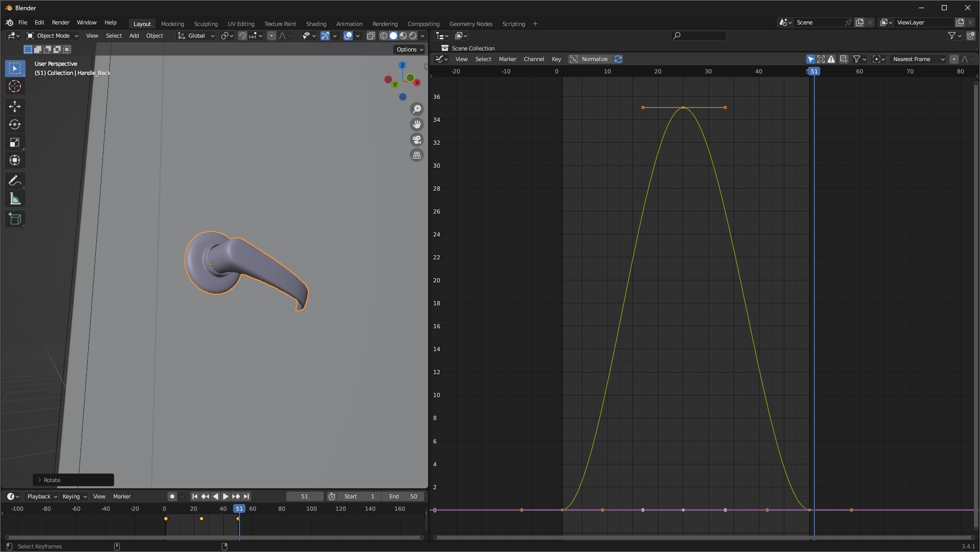Toggle Only Show Errors warning filter in Graph Editor
The width and height of the screenshot is (980, 552).
pyautogui.click(x=832, y=59)
